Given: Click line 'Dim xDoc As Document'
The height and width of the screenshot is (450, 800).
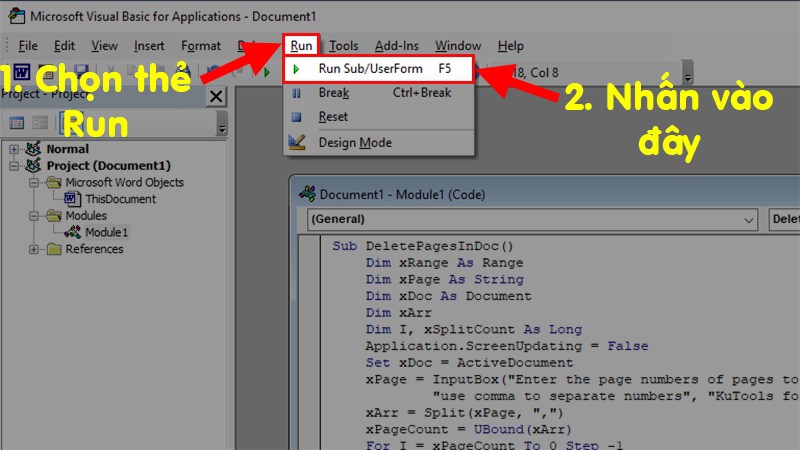Looking at the screenshot, I should tap(448, 296).
